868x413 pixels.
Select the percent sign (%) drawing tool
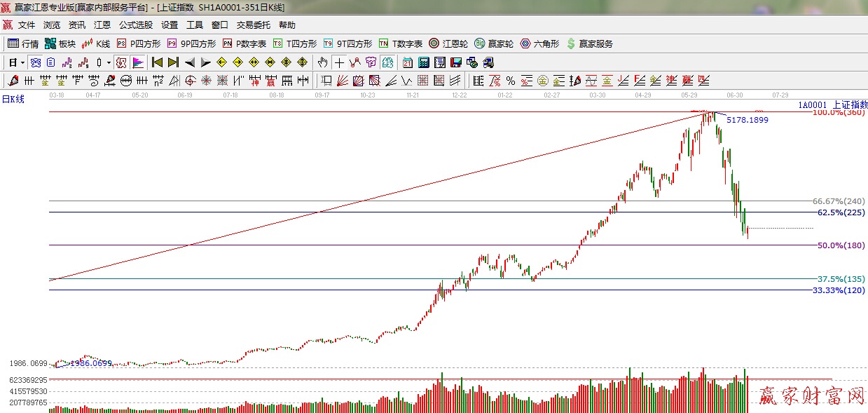click(x=510, y=81)
